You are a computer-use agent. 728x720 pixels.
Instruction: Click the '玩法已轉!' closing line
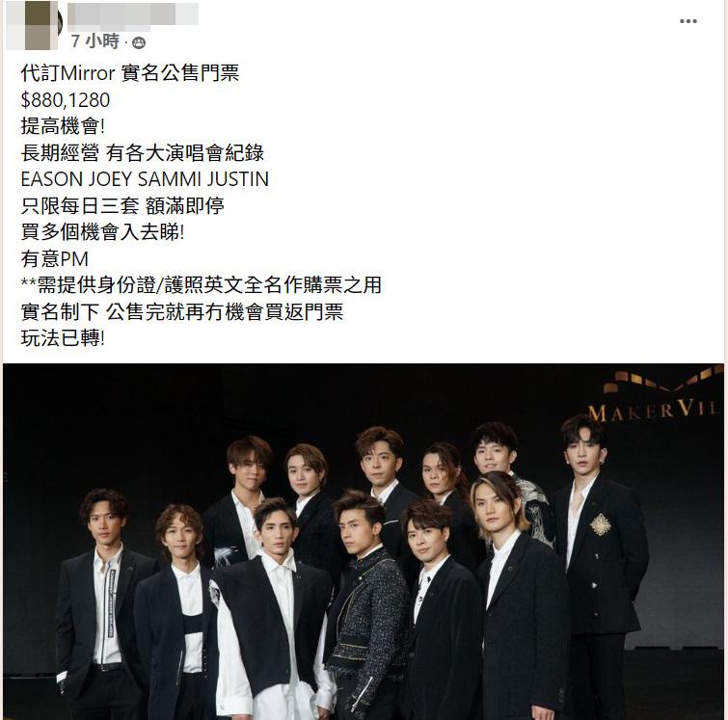coord(63,338)
